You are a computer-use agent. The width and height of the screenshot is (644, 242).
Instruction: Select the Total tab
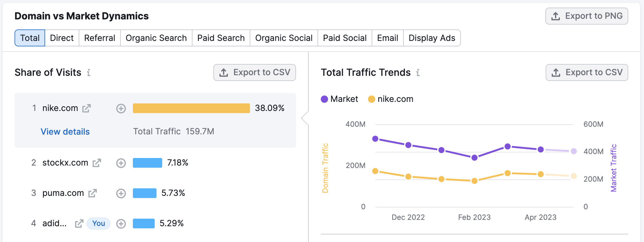pyautogui.click(x=30, y=38)
